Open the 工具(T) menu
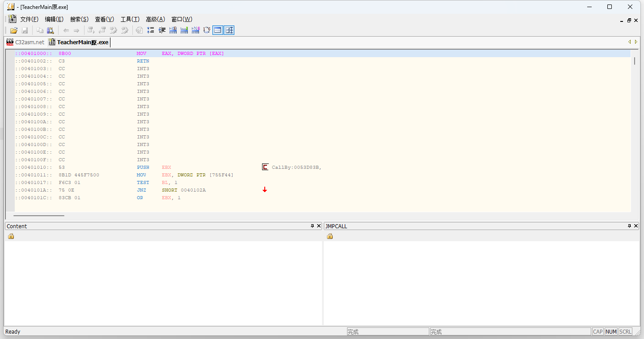The width and height of the screenshot is (644, 339). click(130, 19)
